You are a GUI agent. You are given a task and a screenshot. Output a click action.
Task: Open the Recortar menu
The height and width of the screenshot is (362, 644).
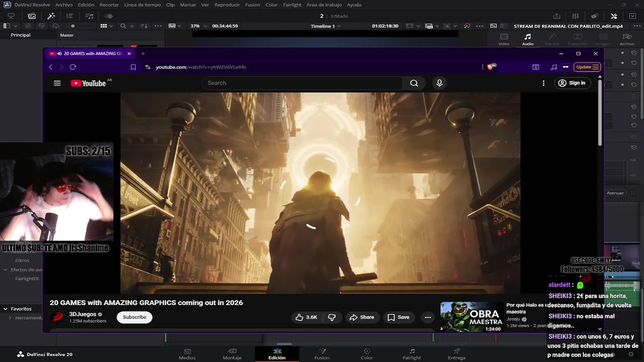pos(109,5)
